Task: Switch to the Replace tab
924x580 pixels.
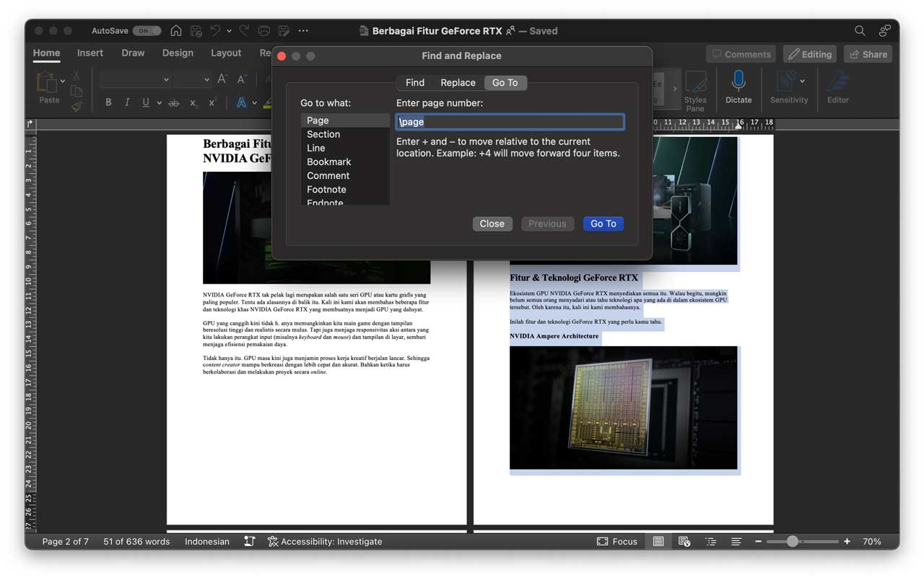Action: click(458, 82)
